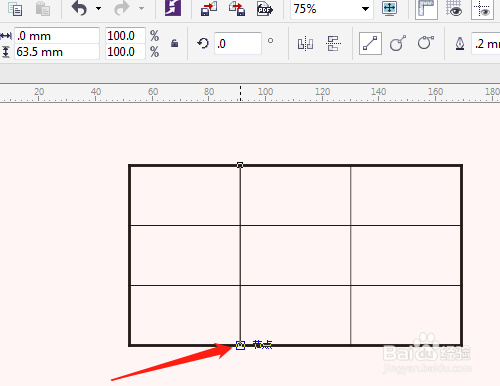Viewport: 500px width, 386px height.
Task: Click the bottom snap node of vertical line
Action: 240,345
